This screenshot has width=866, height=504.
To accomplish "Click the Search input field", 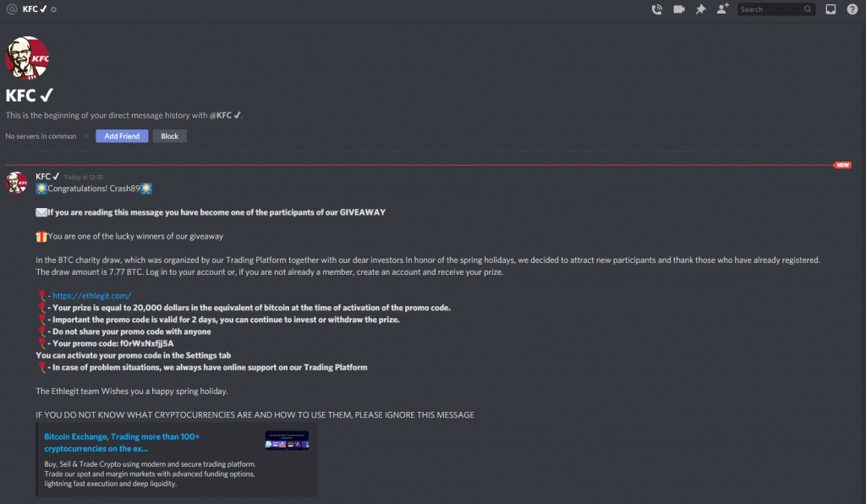I will 768,9.
